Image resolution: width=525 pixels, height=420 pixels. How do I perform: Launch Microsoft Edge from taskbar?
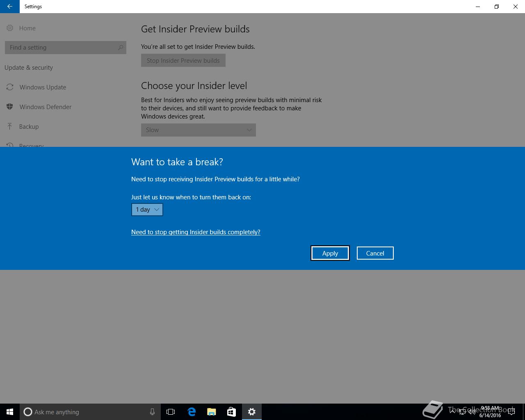pos(192,412)
